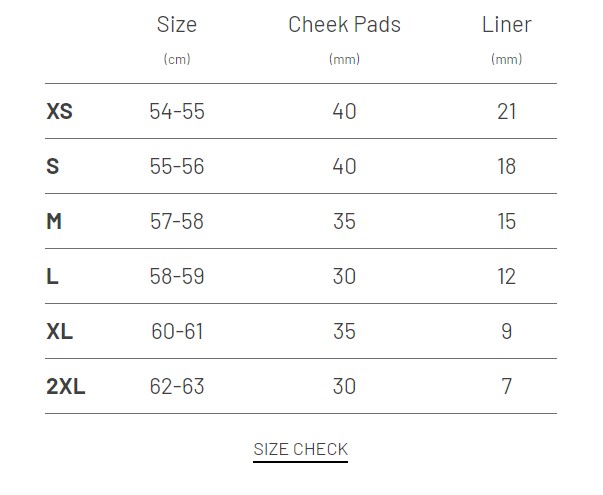Click the 60-61 size value
Image resolution: width=603 pixels, height=495 pixels.
tap(177, 332)
